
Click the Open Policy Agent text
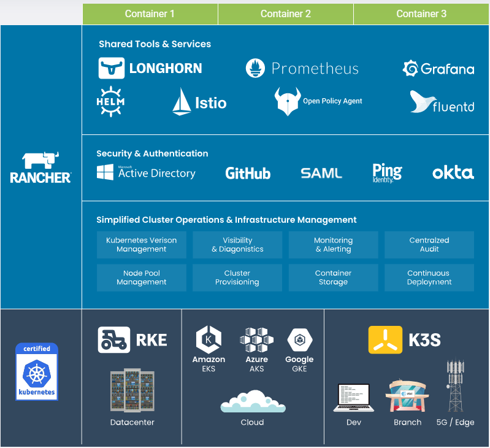[x=332, y=101]
